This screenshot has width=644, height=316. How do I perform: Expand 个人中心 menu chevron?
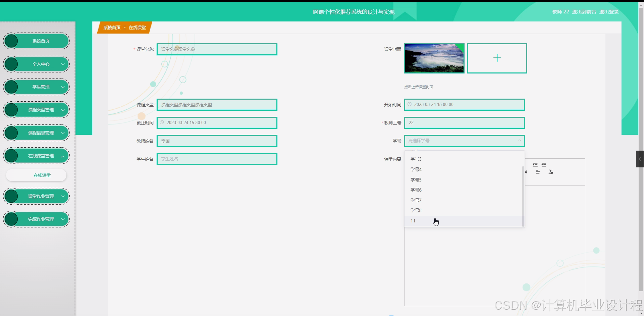(x=63, y=64)
